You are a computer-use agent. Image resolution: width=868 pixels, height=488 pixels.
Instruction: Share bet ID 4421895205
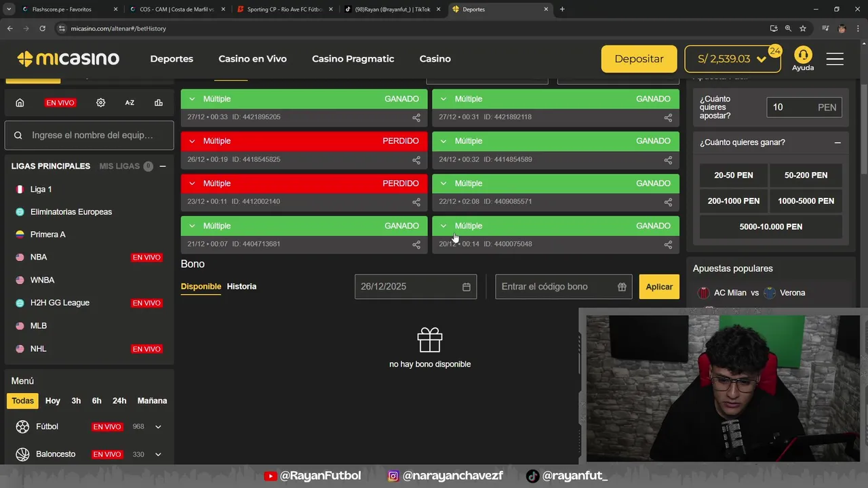[x=416, y=118]
